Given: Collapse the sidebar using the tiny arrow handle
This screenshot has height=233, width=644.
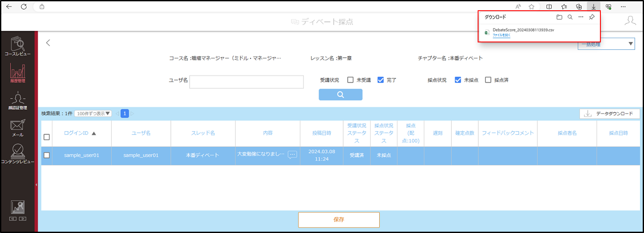Looking at the screenshot, I should (x=36, y=185).
